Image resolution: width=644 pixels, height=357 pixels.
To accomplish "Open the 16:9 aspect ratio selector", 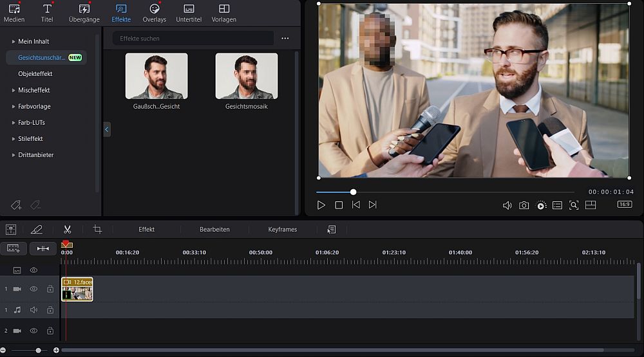I will coord(625,205).
